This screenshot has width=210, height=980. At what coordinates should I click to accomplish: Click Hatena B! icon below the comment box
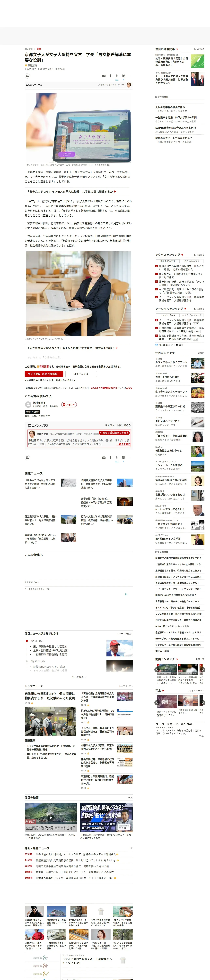point(123,458)
